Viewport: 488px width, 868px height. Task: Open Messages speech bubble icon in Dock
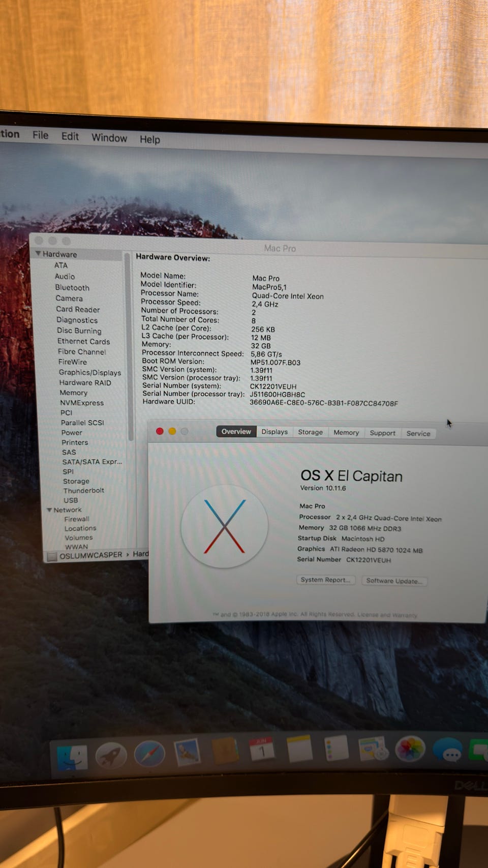click(x=448, y=750)
